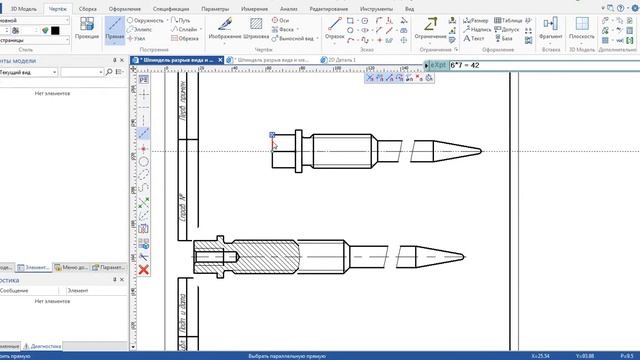Open the Измерения ribbon tab
The image size is (640, 360).
pos(254,9)
